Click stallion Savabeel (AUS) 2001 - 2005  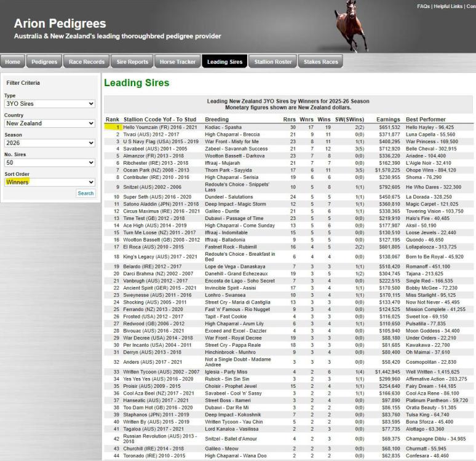pyautogui.click(x=155, y=149)
